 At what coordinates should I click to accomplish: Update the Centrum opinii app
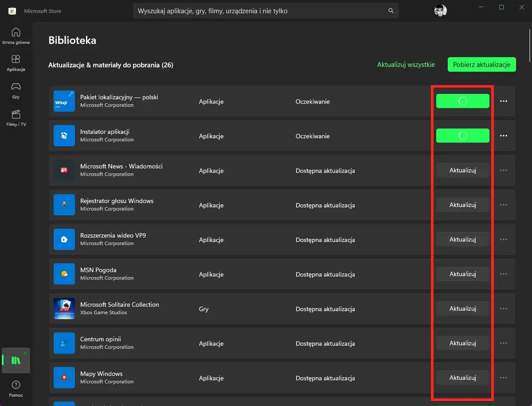point(462,343)
